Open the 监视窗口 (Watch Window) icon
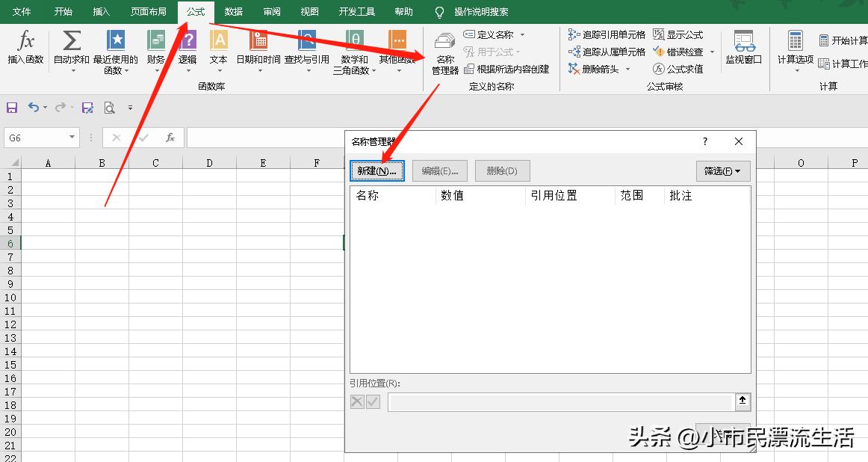The height and width of the screenshot is (462, 868). click(x=743, y=51)
